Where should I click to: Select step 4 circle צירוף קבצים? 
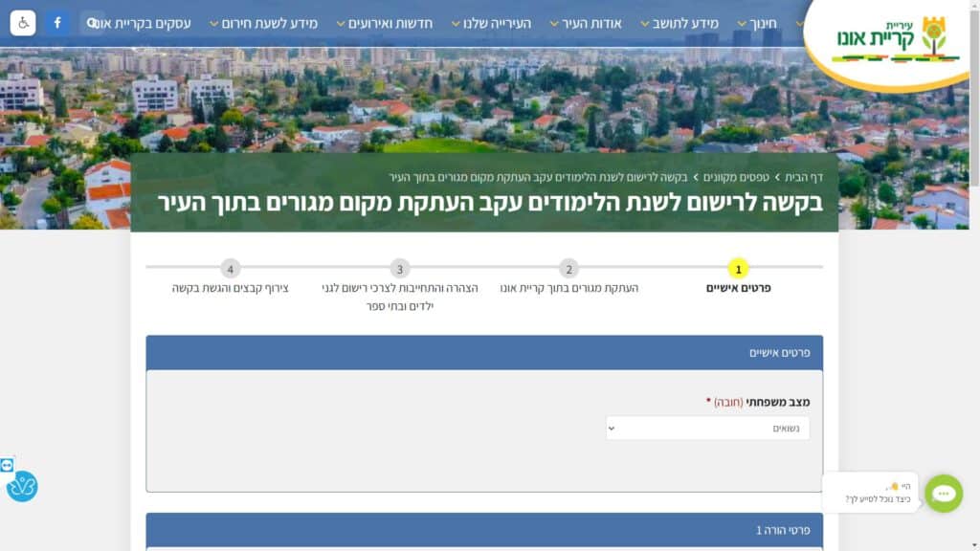[231, 269]
